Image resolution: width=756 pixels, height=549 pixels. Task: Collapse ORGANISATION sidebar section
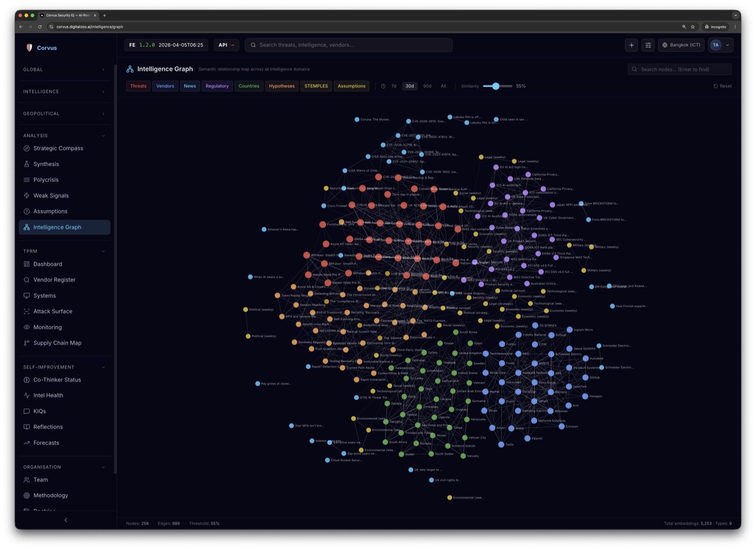(64, 467)
